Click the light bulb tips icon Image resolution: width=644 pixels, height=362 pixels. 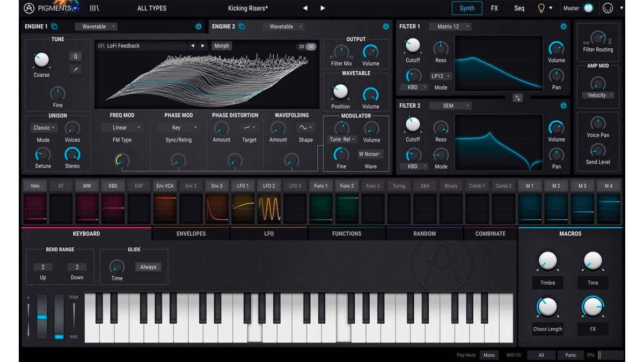point(542,8)
